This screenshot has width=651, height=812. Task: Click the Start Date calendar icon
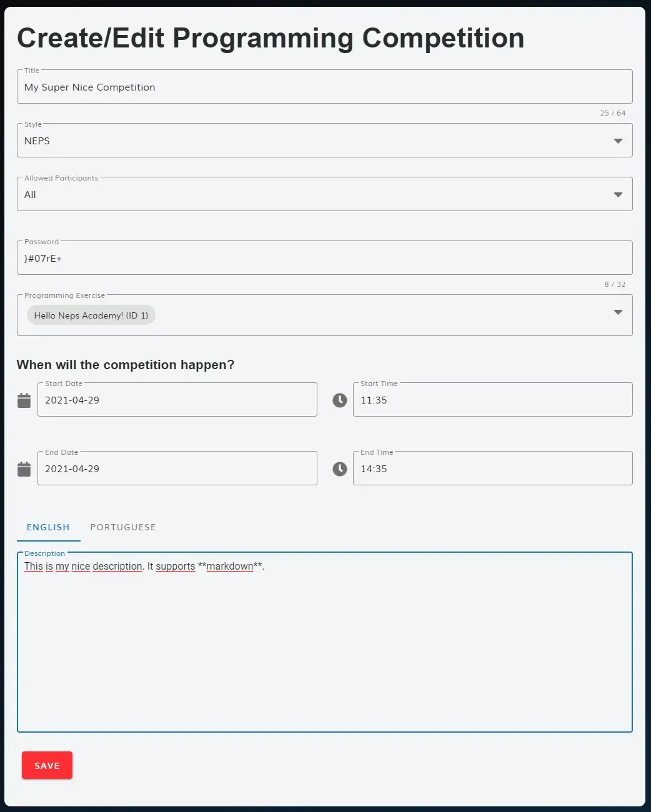click(24, 400)
